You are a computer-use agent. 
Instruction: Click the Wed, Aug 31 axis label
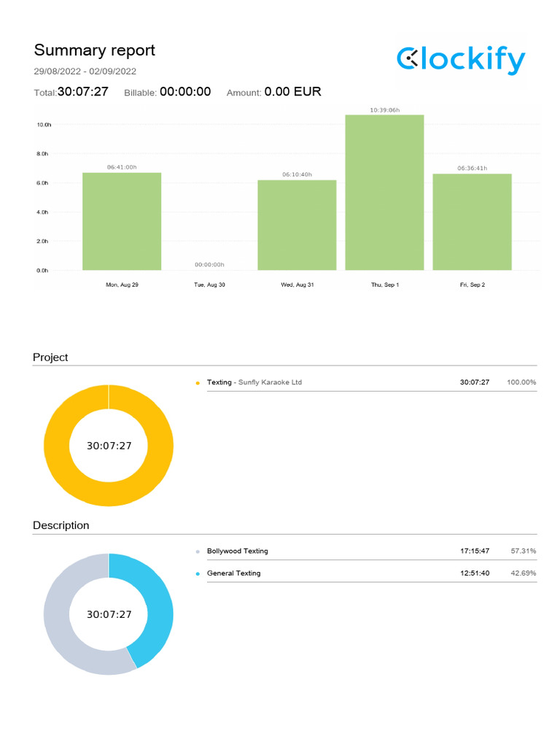click(x=297, y=285)
